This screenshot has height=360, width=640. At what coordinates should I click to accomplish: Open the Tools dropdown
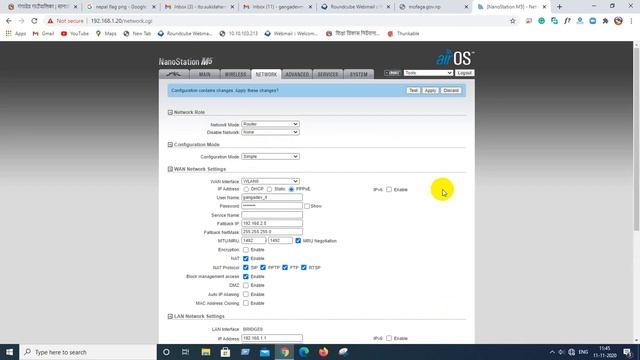(428, 73)
